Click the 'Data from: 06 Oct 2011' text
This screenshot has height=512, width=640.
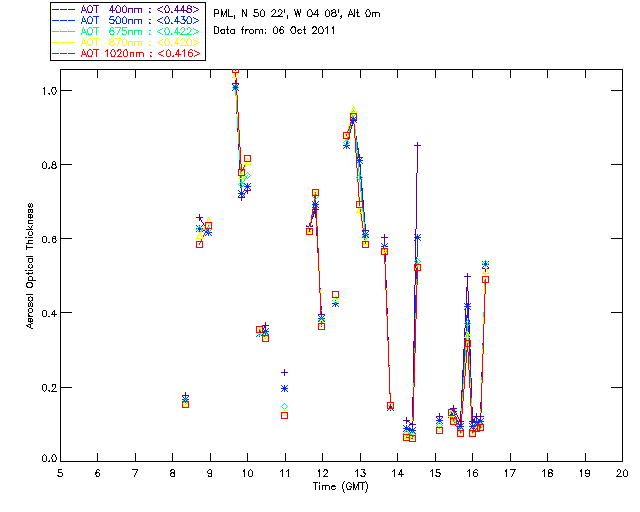[x=274, y=31]
